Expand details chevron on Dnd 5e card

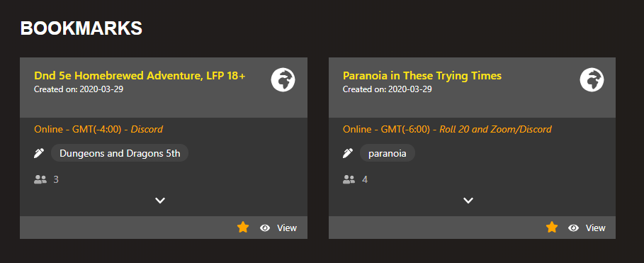point(160,201)
